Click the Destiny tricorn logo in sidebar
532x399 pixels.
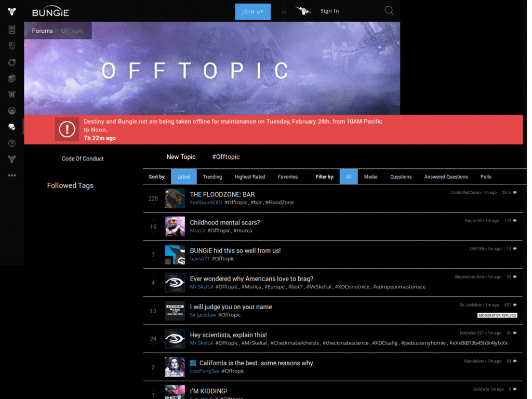12,12
